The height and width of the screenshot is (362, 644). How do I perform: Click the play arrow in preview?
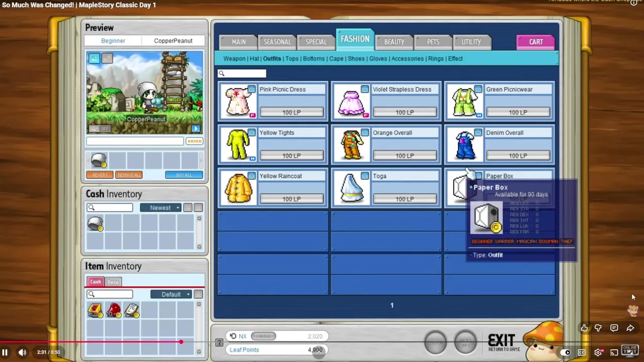pyautogui.click(x=196, y=129)
